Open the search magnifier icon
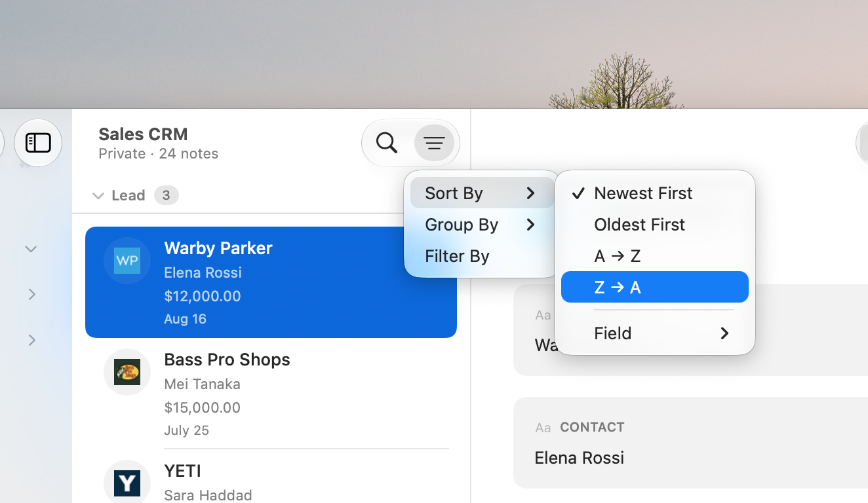 click(387, 142)
